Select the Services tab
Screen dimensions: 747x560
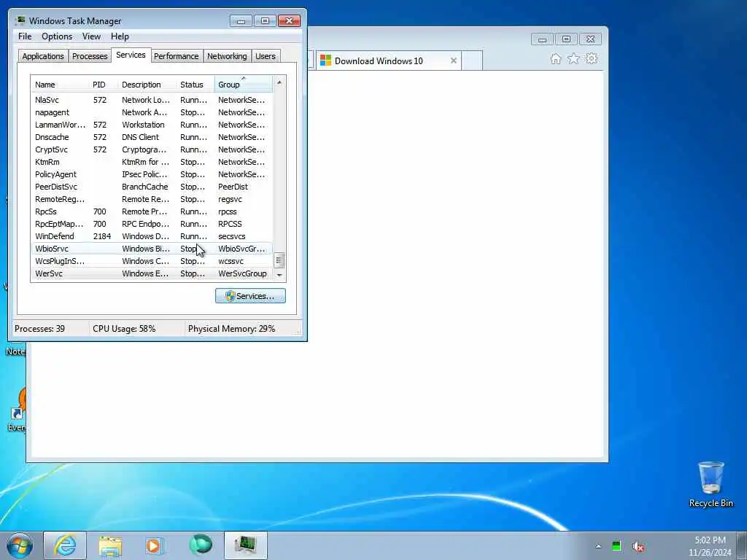[131, 55]
